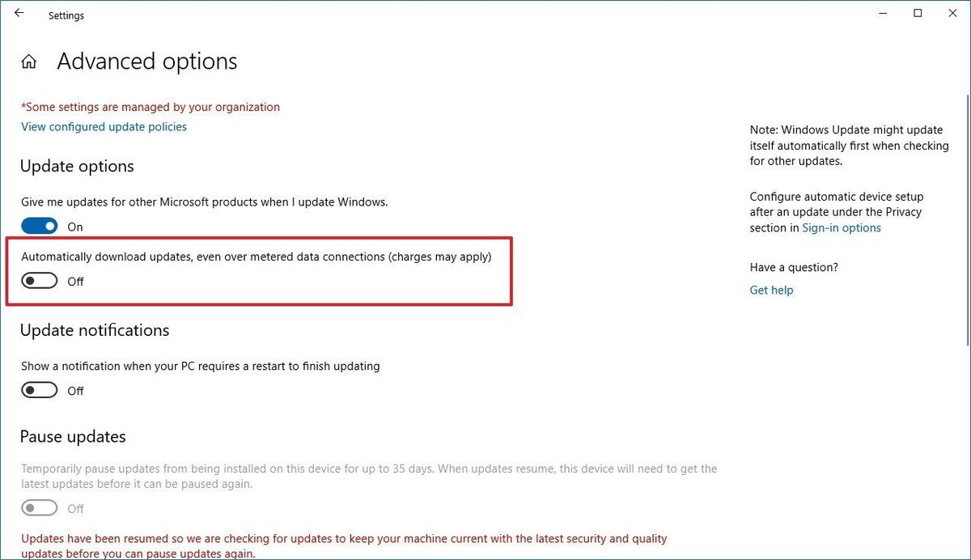Click the Get help link
The image size is (971, 560).
pos(770,290)
